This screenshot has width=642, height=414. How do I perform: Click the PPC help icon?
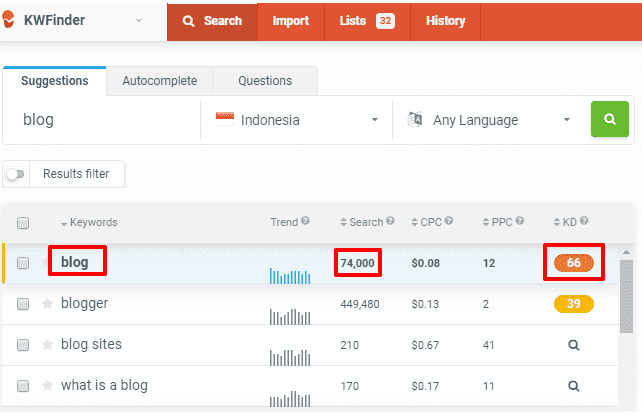coord(520,221)
